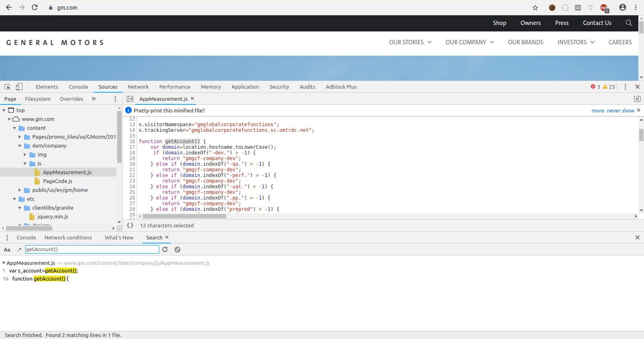Click the GM site search magnifier
The width and height of the screenshot is (644, 339).
click(x=629, y=23)
